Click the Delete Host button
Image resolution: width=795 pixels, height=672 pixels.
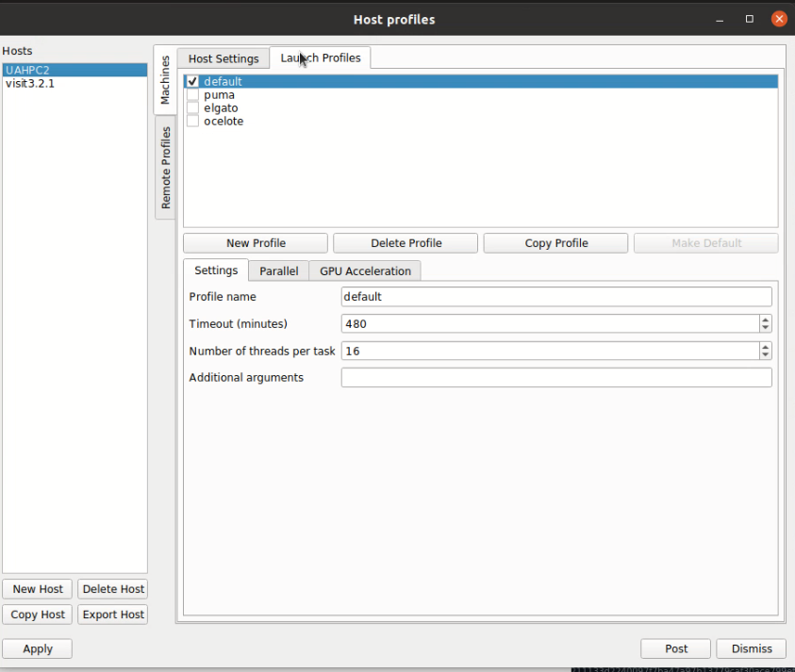113,589
